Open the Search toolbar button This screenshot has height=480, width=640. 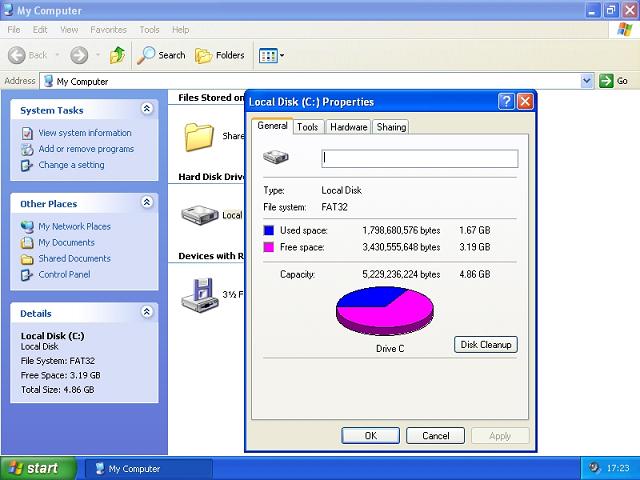(x=161, y=55)
